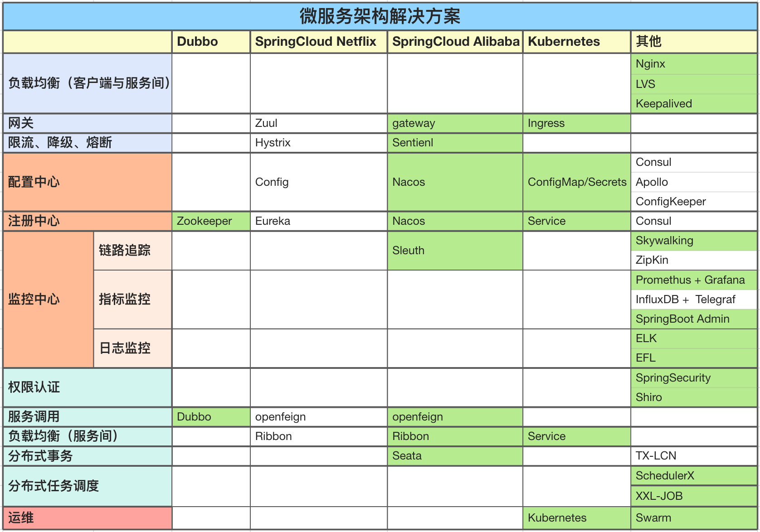Click the "配置中心" row label

88,182
